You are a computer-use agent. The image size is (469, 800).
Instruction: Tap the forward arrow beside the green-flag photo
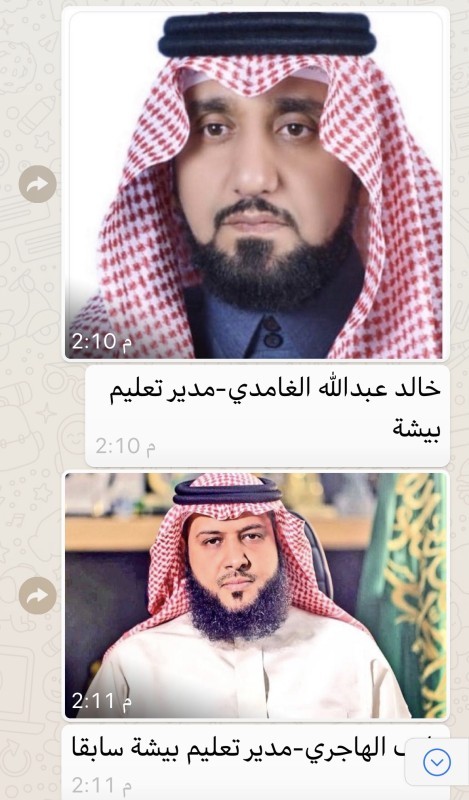click(37, 595)
